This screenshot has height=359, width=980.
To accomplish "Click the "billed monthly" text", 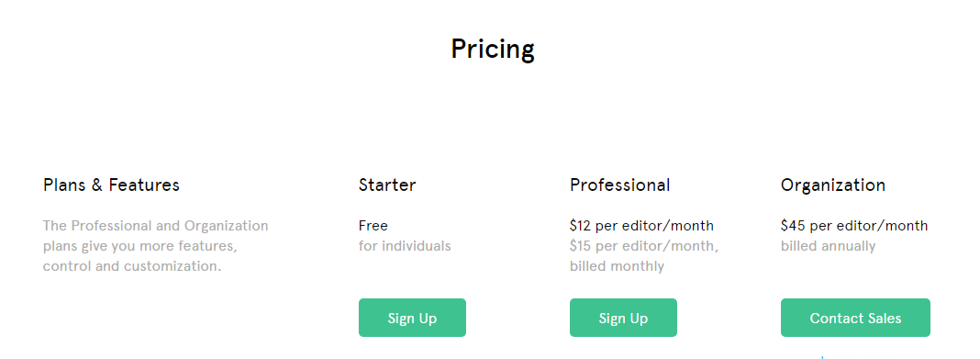I will click(617, 266).
